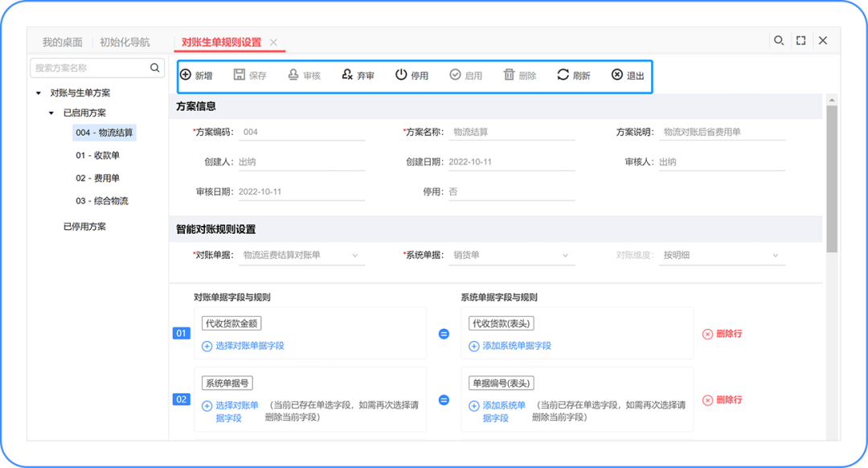Click the 方案说明 field
The height and width of the screenshot is (468, 868).
click(722, 132)
